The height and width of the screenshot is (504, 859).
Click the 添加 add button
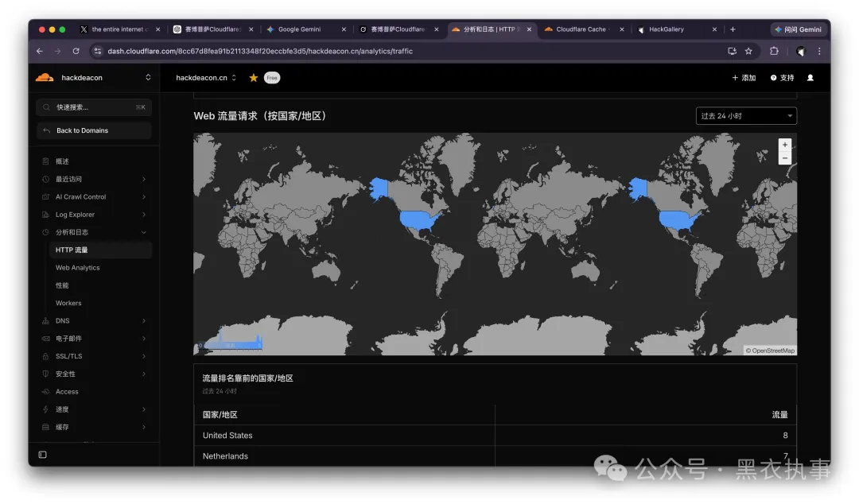(744, 78)
